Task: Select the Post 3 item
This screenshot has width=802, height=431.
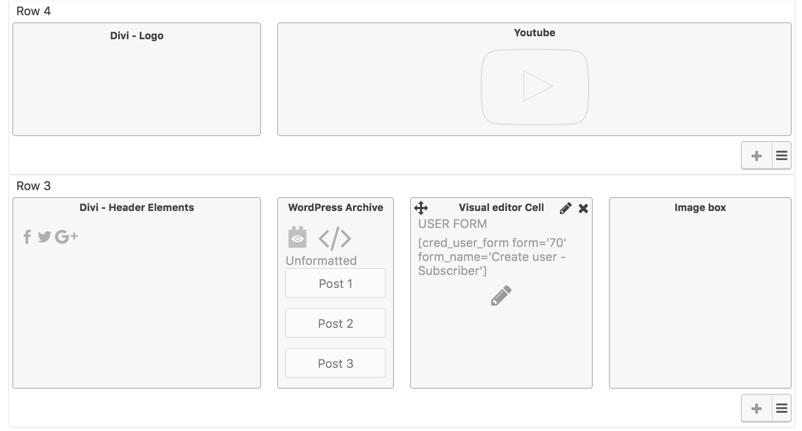Action: [336, 363]
